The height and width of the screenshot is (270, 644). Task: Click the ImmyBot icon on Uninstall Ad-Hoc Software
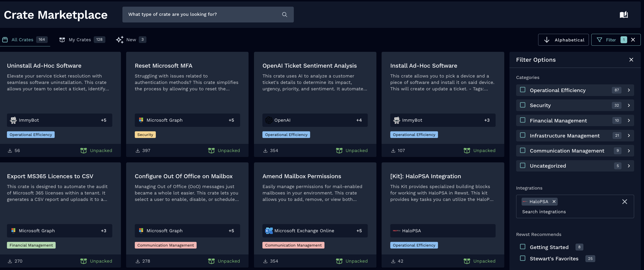tap(13, 120)
